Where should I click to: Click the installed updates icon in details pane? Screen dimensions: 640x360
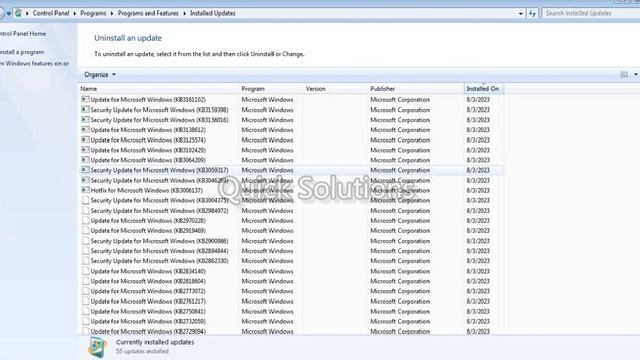point(98,347)
